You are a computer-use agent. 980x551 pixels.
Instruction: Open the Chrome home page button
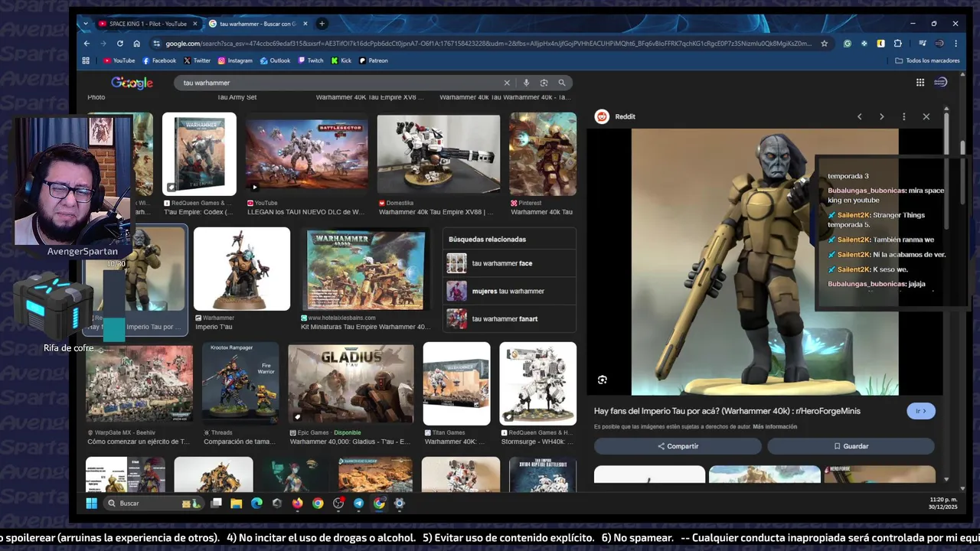click(x=136, y=44)
